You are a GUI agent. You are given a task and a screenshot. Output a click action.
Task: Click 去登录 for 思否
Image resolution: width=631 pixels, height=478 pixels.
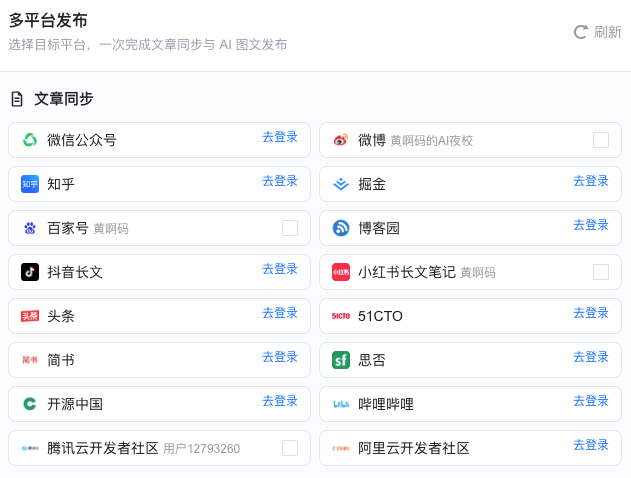pos(591,356)
